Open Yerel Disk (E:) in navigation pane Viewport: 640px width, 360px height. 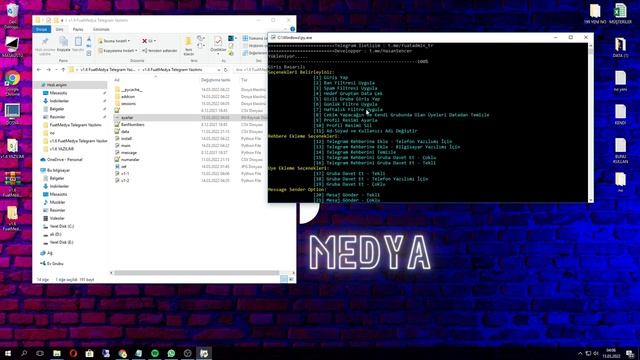pyautogui.click(x=62, y=242)
